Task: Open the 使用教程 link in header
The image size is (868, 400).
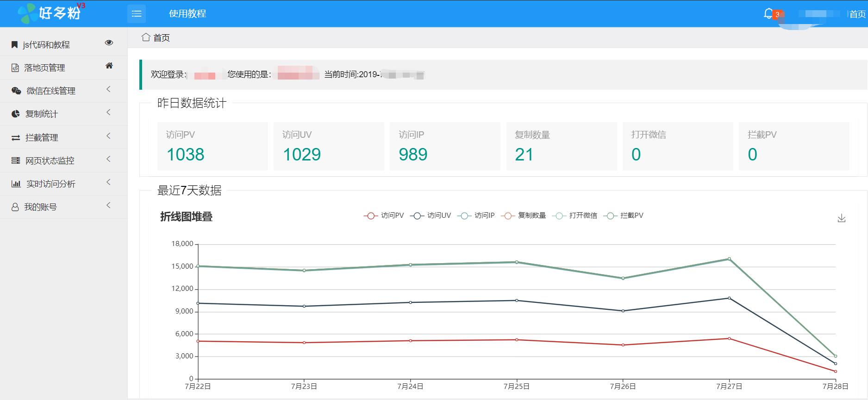Action: click(x=187, y=14)
